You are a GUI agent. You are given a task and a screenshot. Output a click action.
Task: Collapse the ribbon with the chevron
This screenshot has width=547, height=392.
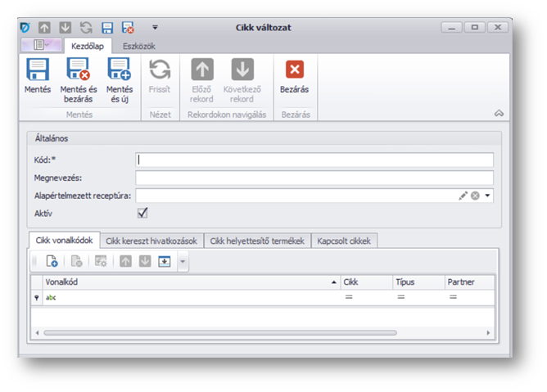coord(499,113)
